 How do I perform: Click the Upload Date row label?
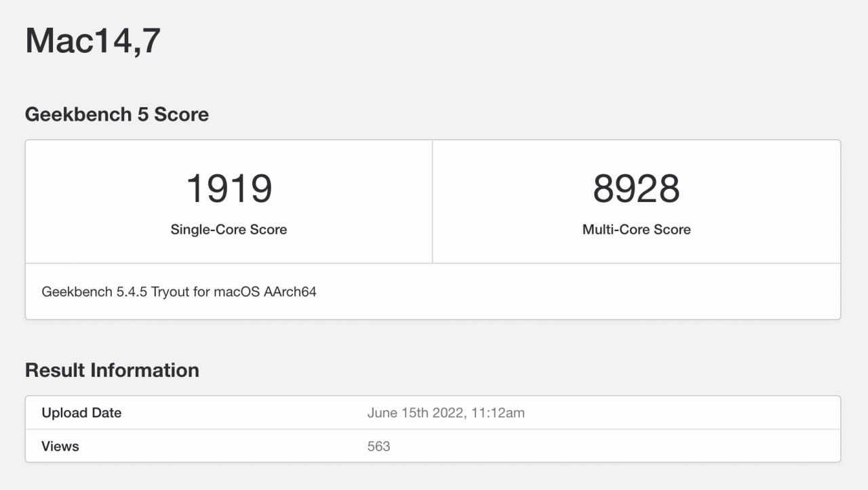click(81, 413)
